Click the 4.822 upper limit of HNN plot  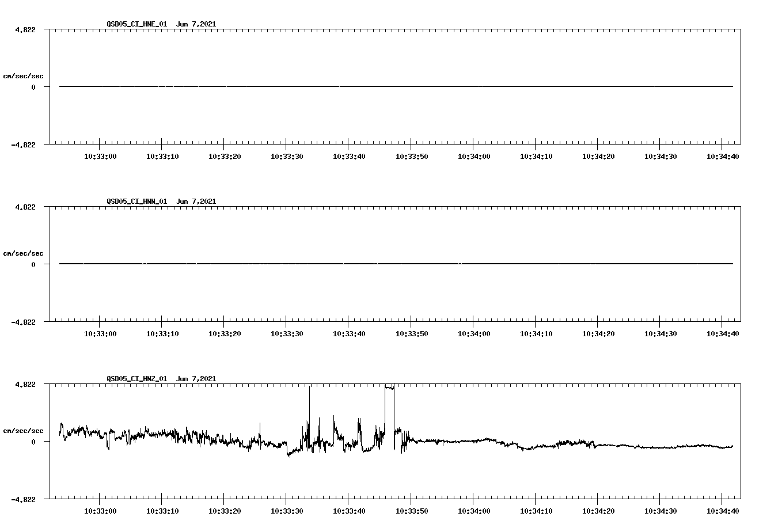coord(25,207)
